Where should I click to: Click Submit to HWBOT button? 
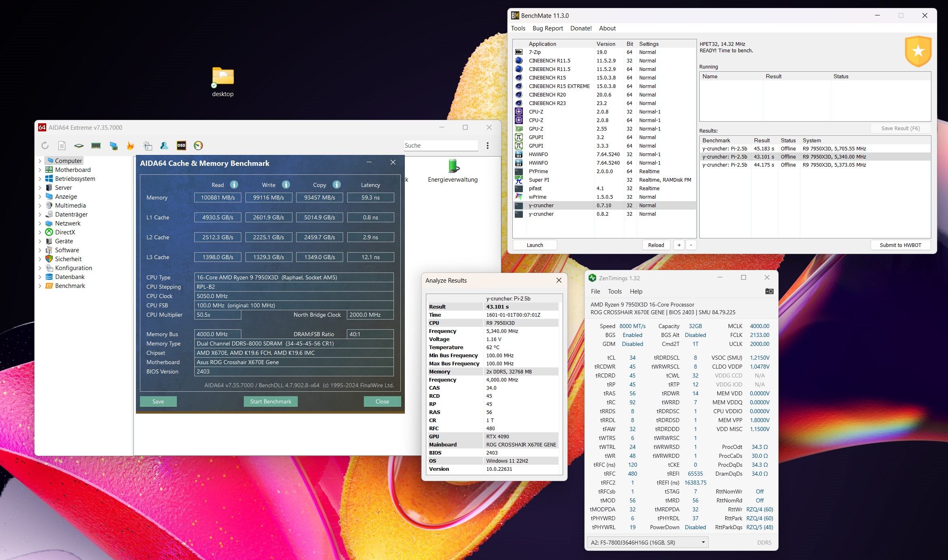(900, 245)
